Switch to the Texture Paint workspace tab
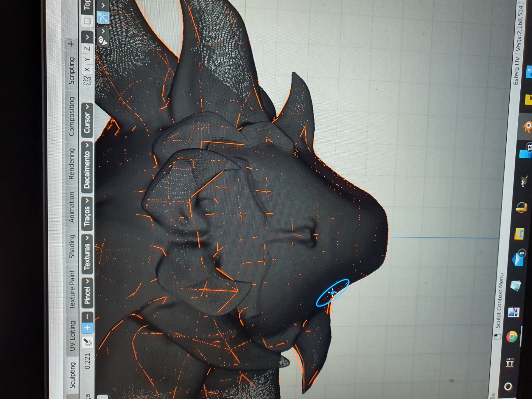Screen dimensions: 532x399 coord(72,290)
